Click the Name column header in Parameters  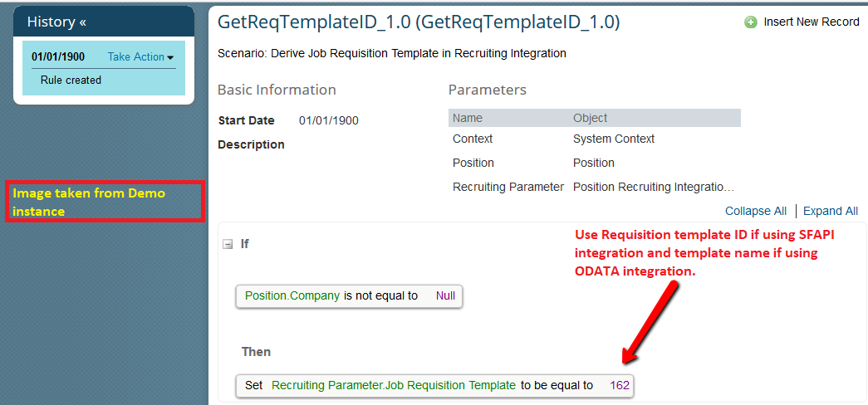coord(467,118)
